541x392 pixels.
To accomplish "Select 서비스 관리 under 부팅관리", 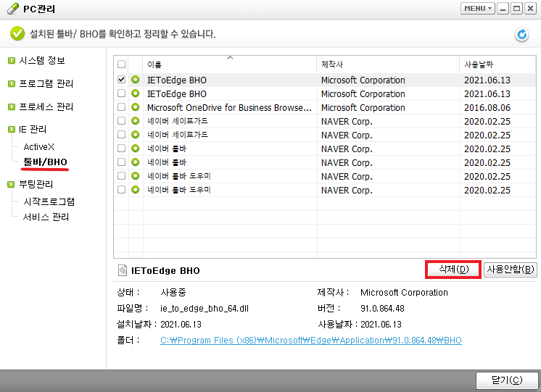I will pos(46,217).
